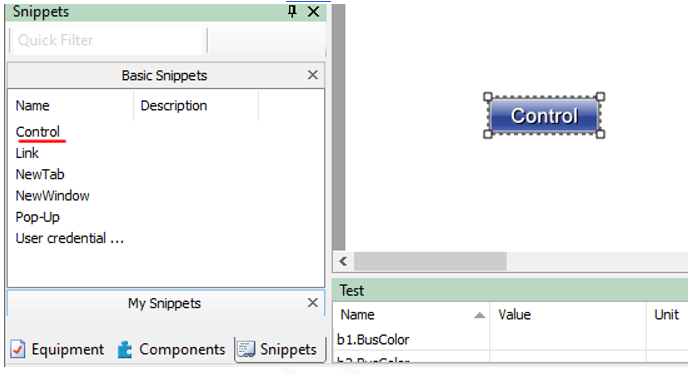Pin the Snippets panel with pushpin icon

(x=292, y=12)
